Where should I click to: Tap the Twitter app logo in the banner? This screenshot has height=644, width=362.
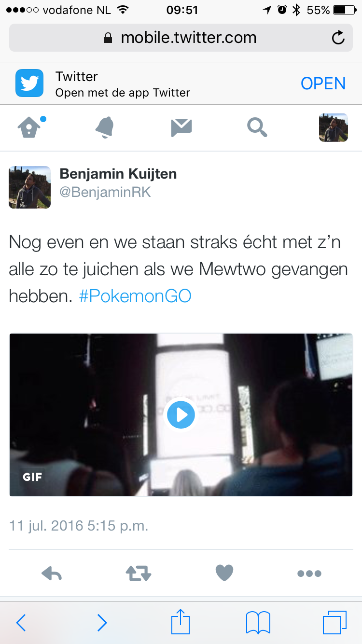[x=29, y=83]
